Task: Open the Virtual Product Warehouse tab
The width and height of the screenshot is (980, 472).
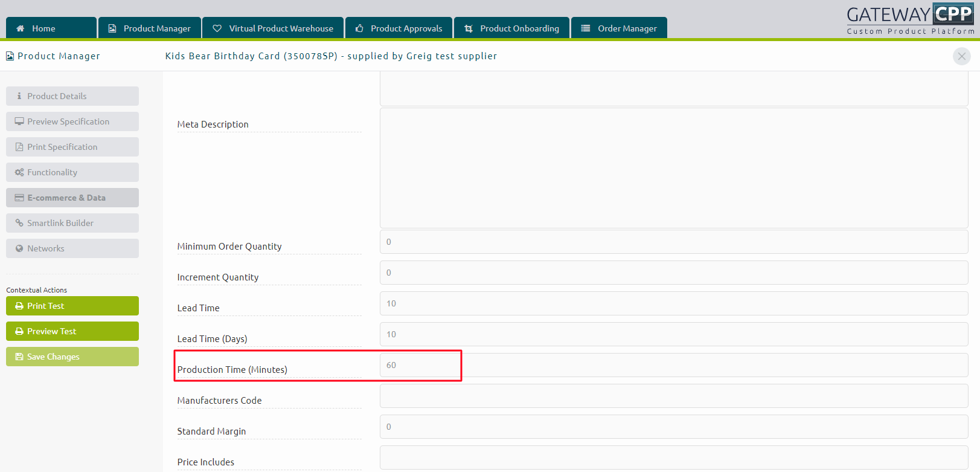Action: point(273,28)
